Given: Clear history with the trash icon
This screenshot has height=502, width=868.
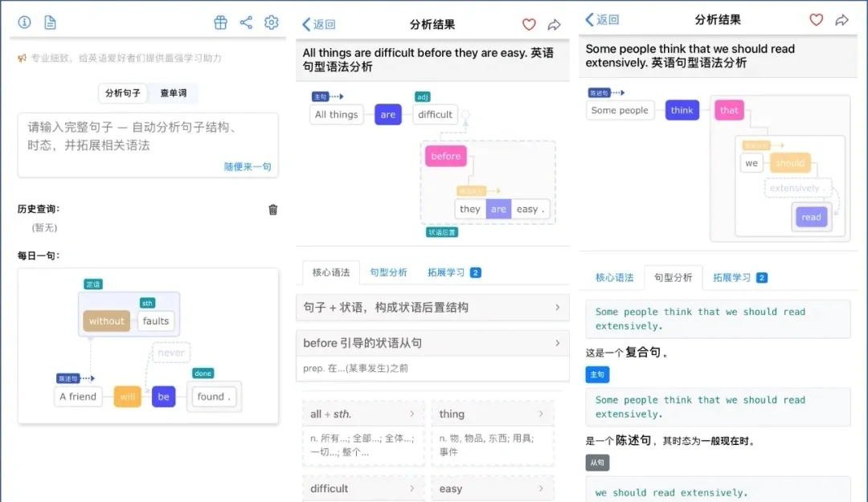Looking at the screenshot, I should (272, 209).
